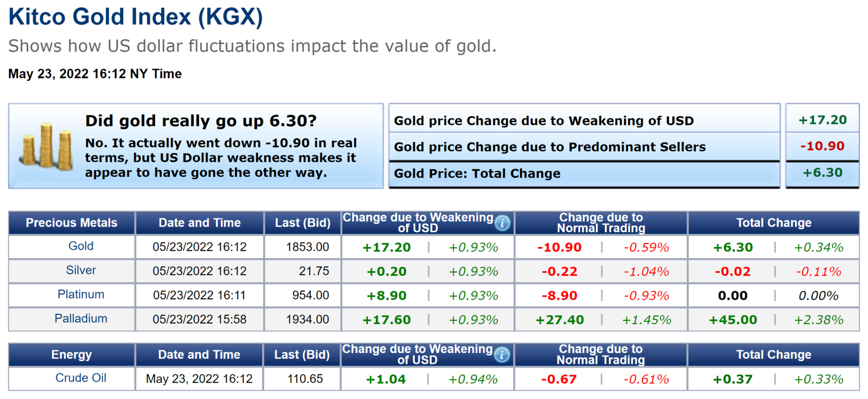
Task: Click the "Did gold really go up 6.30?" headline
Action: click(201, 121)
